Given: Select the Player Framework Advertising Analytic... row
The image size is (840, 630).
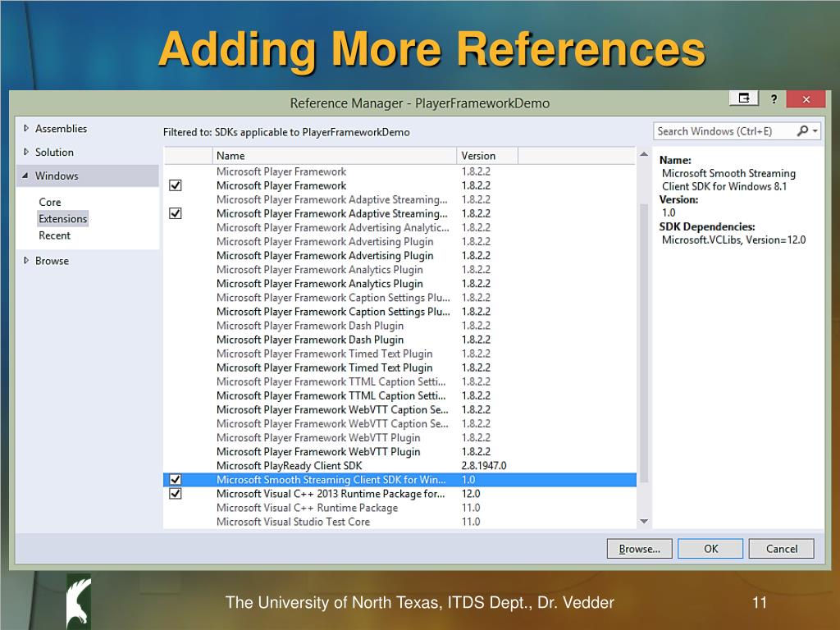Looking at the screenshot, I should (399, 227).
